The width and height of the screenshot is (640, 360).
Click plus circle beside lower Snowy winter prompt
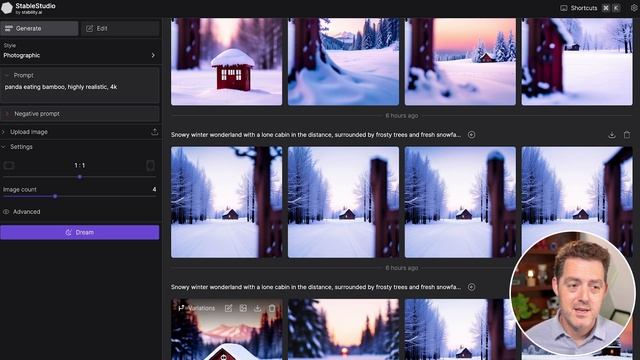(471, 287)
